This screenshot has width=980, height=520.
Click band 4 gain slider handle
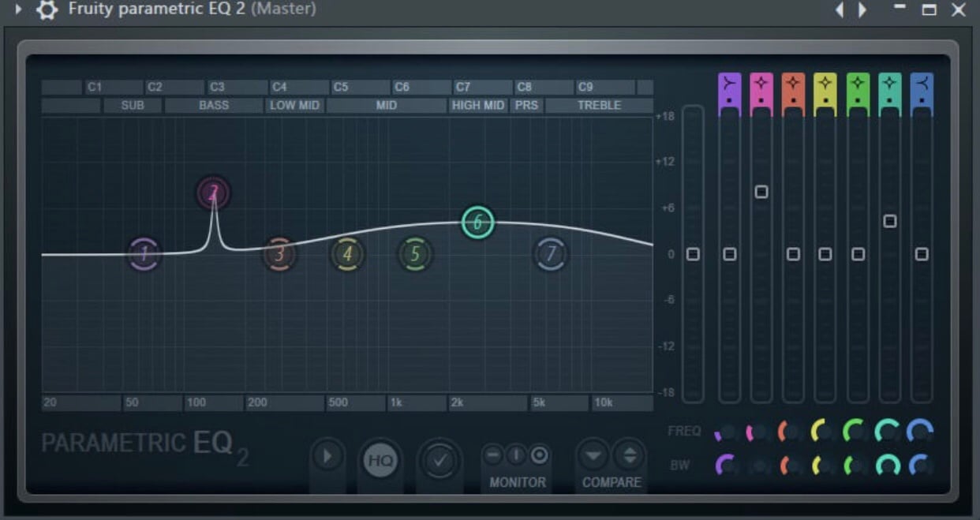point(825,254)
